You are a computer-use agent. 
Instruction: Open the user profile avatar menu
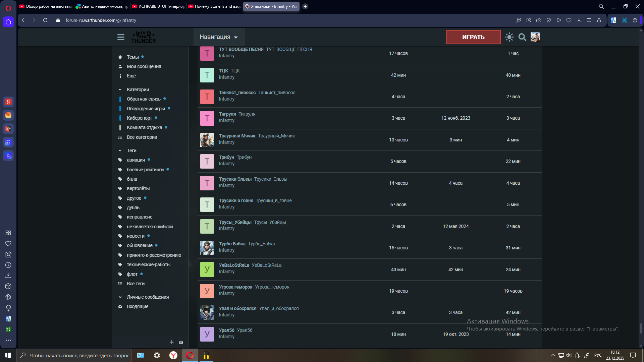(x=535, y=37)
